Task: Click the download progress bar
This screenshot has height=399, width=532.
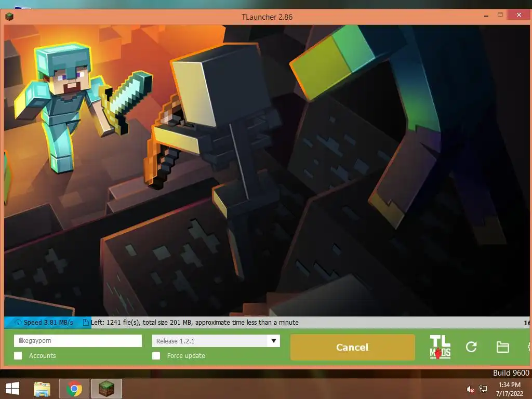Action: (267, 322)
